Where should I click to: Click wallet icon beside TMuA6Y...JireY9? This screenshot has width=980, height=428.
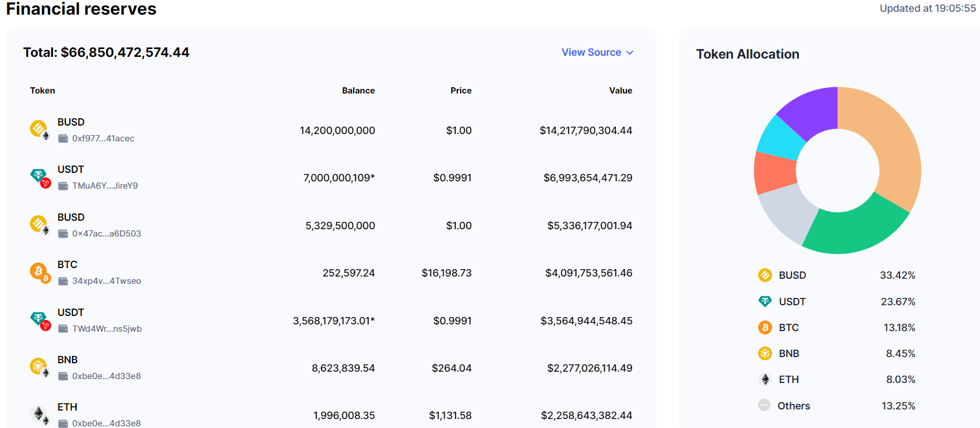(x=63, y=186)
